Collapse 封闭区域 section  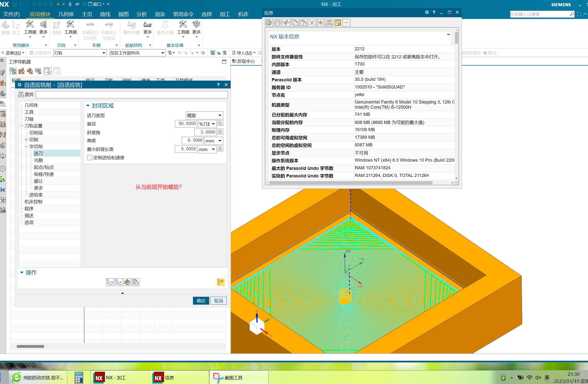88,106
